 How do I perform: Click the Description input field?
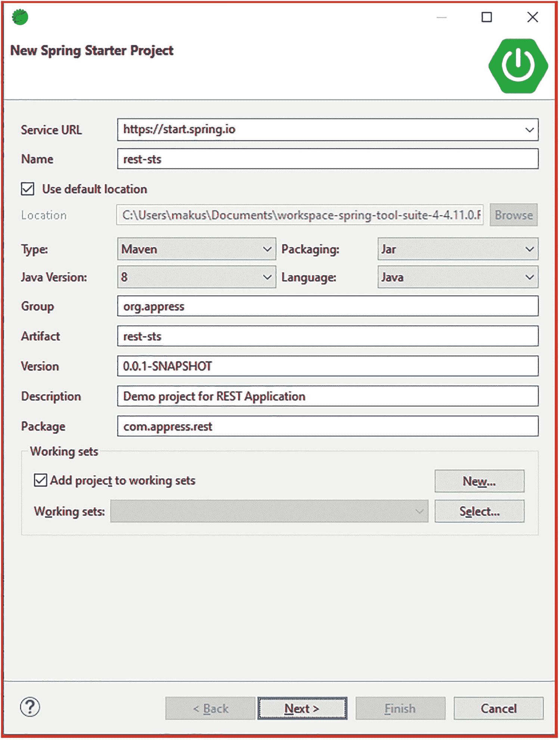pos(328,396)
